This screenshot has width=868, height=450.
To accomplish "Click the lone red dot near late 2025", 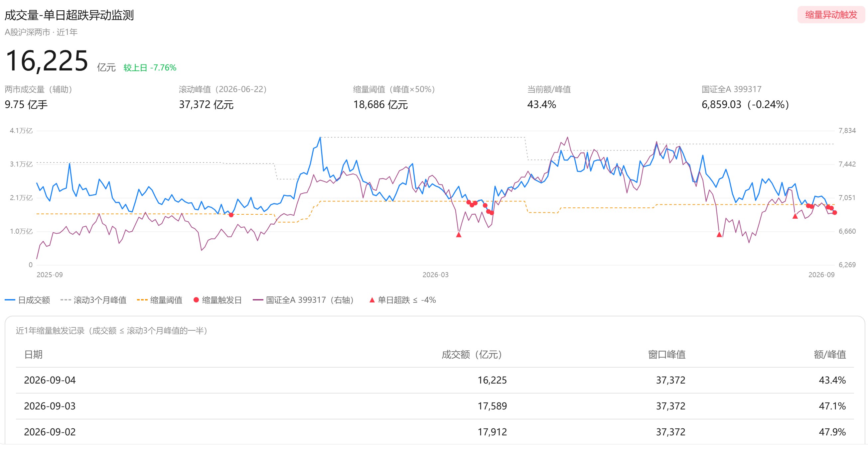I will 231,215.
